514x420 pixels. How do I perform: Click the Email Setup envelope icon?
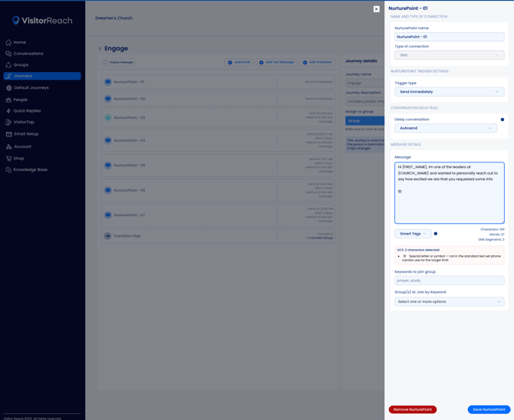pos(8,134)
